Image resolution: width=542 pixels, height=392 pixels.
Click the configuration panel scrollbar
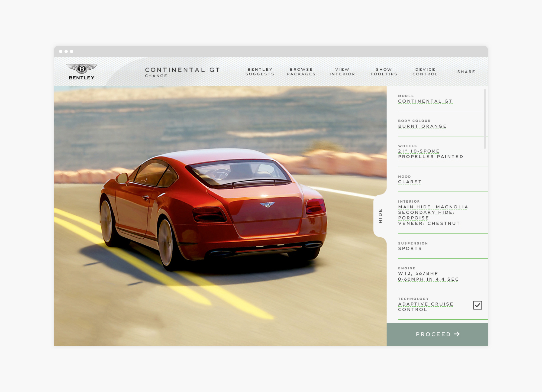tap(485, 119)
